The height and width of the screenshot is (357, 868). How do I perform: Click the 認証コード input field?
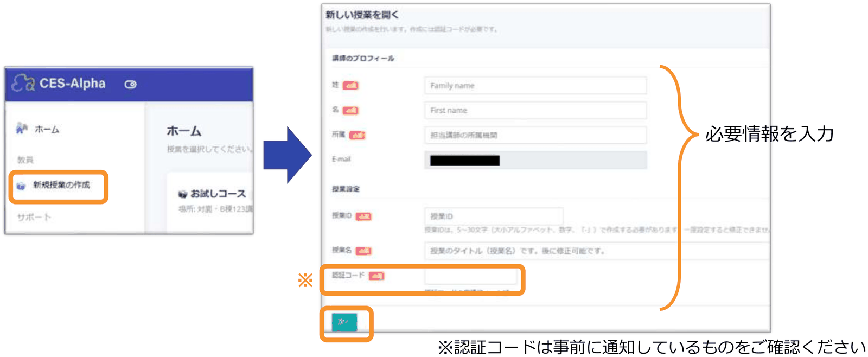coord(471,276)
